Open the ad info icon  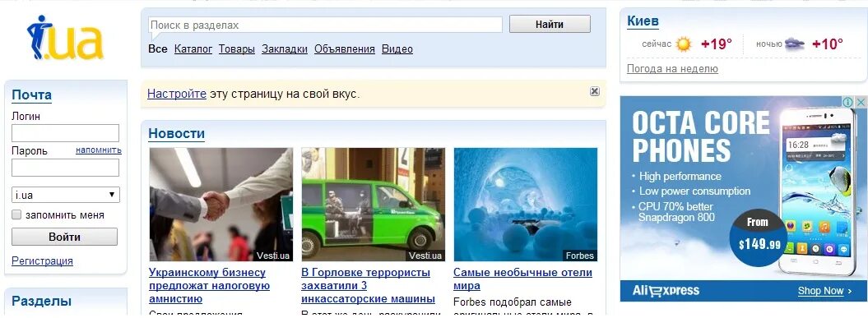(x=847, y=103)
